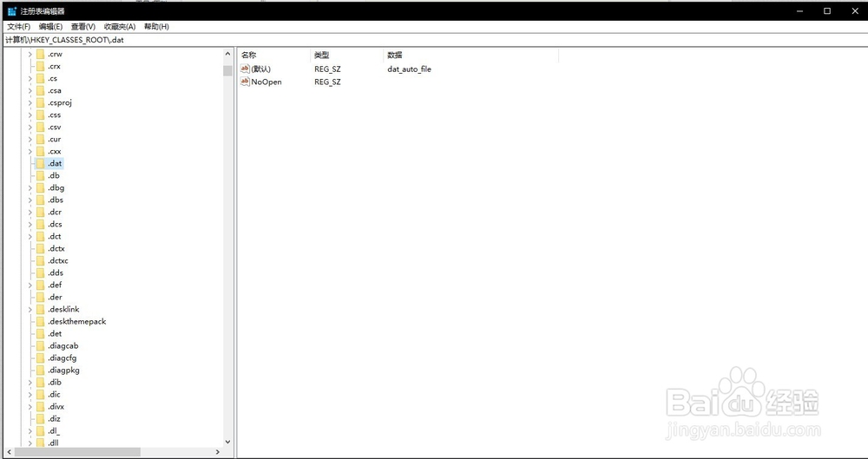Image resolution: width=868 pixels, height=459 pixels.
Task: Click the .diagpkg folder icon
Action: [40, 370]
